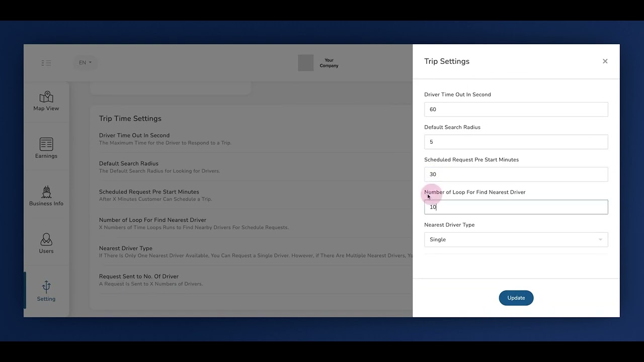The image size is (644, 362).
Task: Toggle the sidebar menu list icon
Action: click(46, 63)
